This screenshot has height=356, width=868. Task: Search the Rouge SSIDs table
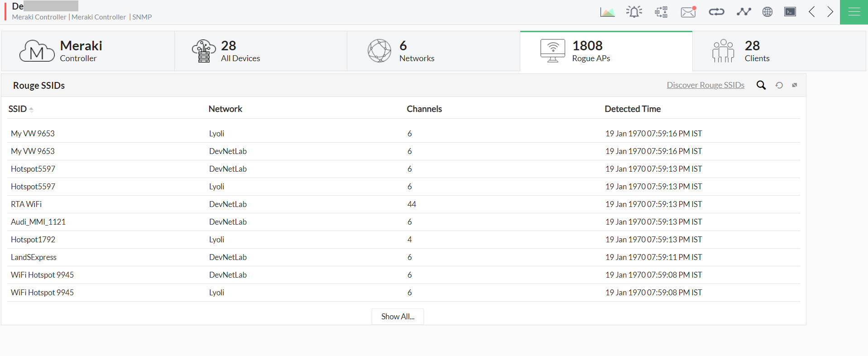click(761, 85)
